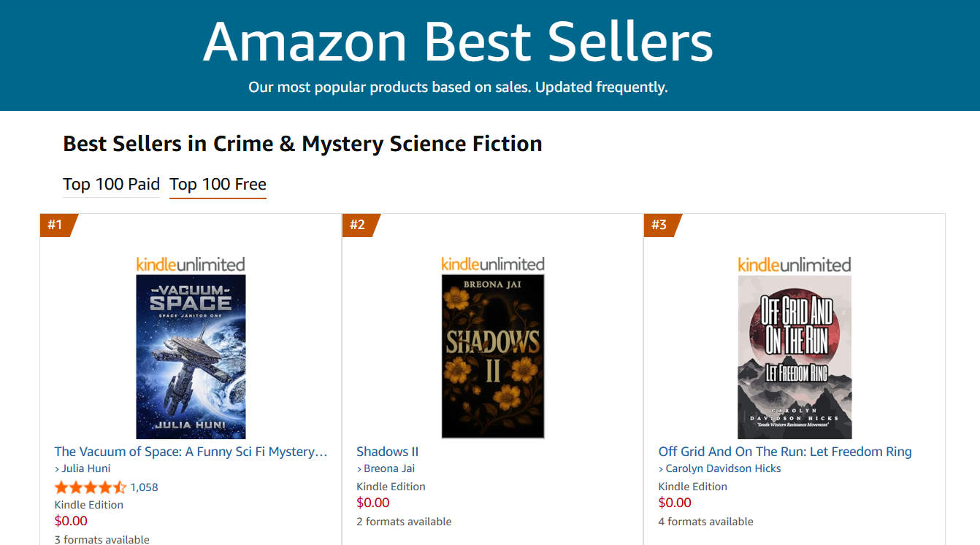Open the 1,058 reviews link
980x545 pixels.
point(144,487)
